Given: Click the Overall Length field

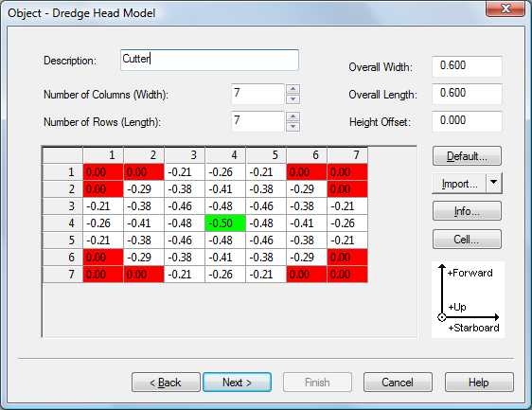Looking at the screenshot, I should (467, 94).
